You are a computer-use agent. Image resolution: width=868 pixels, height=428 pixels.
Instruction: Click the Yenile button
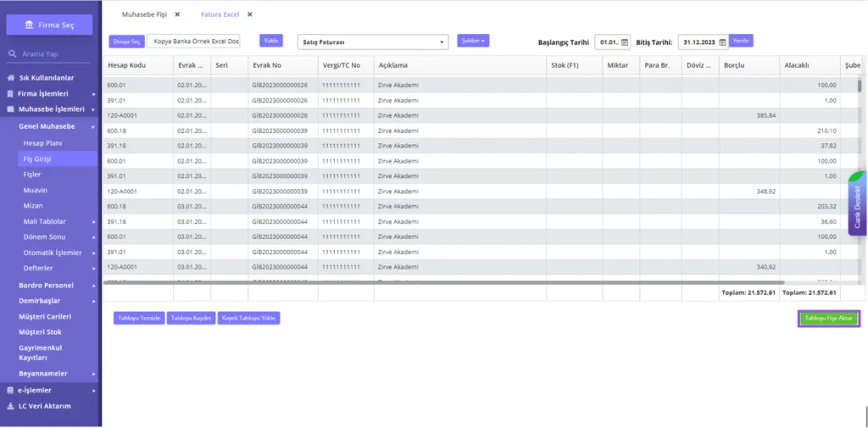tap(741, 41)
